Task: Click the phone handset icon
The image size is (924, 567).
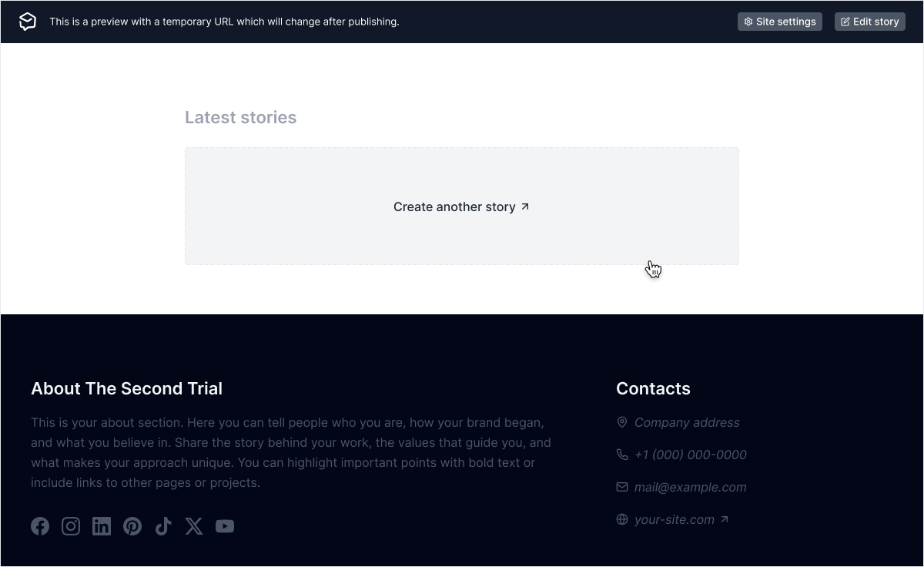Action: [622, 455]
